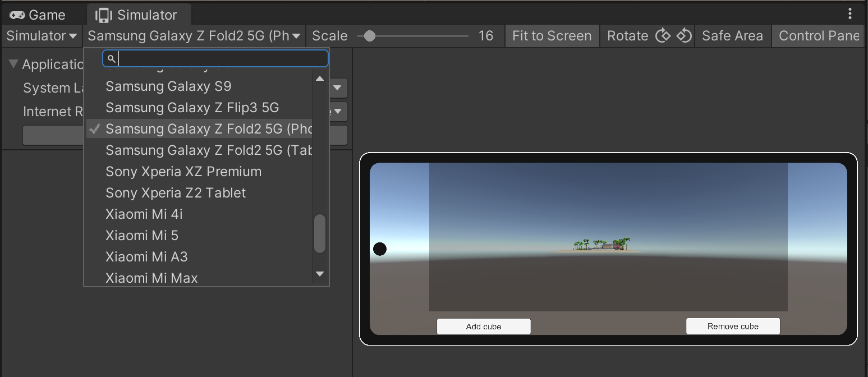Open the Simulator view mode dropdown
Screen dimensions: 868x377
pyautogui.click(x=42, y=36)
